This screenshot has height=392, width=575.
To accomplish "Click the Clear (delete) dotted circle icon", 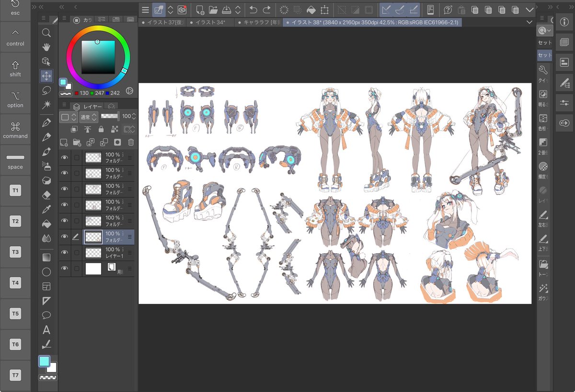I will point(284,10).
